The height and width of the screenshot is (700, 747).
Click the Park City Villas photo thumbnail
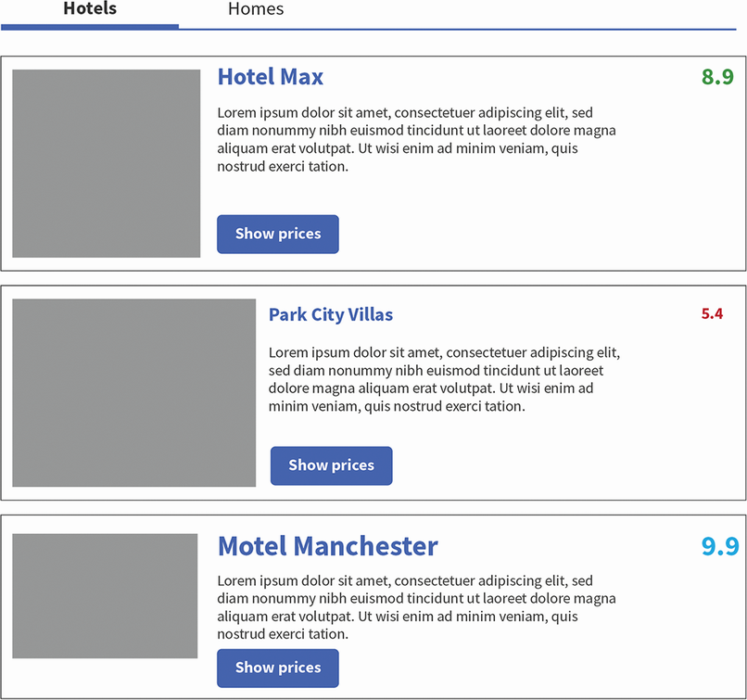[x=133, y=392]
